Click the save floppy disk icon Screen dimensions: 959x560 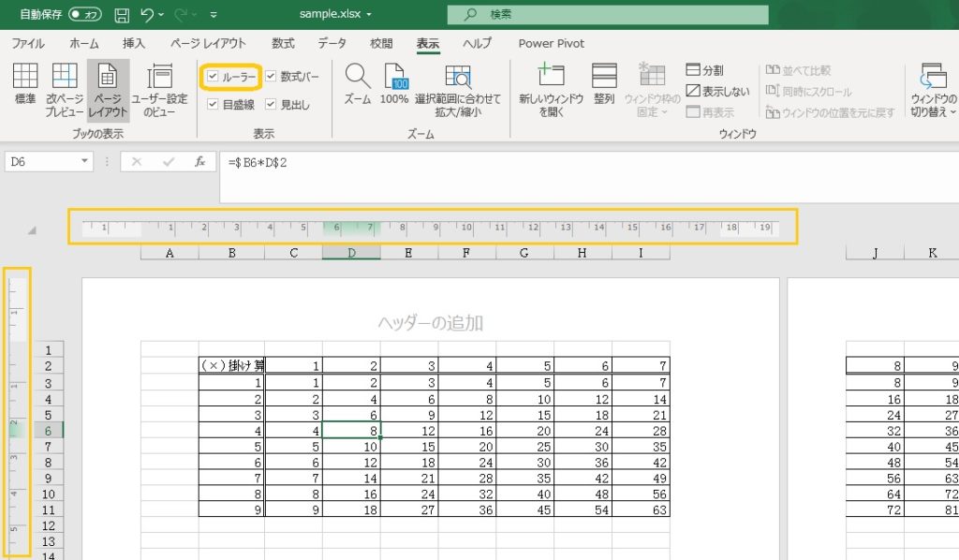coord(122,15)
